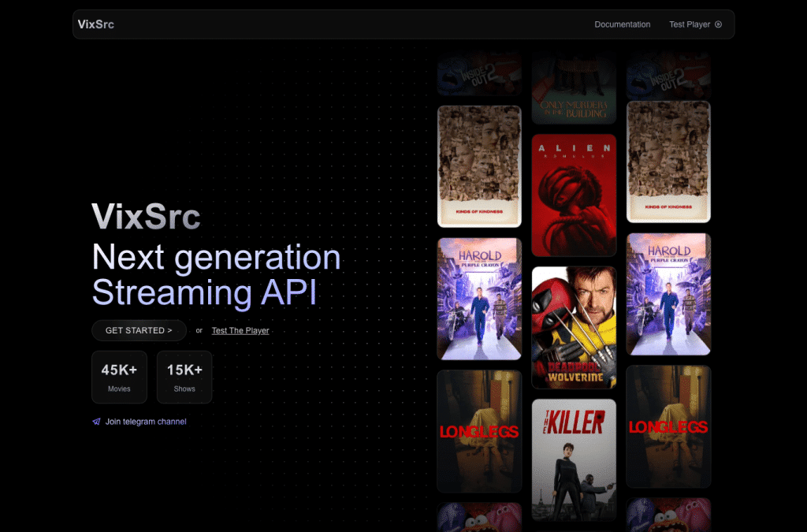Click the "Streaming API" headline text
807x532 pixels.
[x=204, y=292]
